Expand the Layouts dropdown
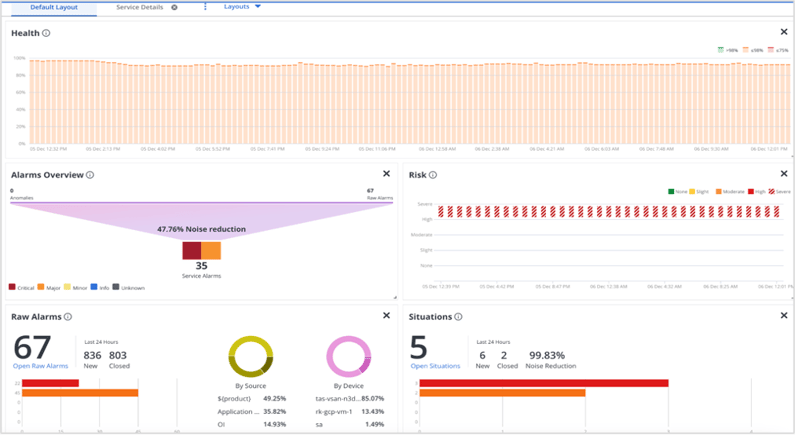Viewport: 795px width, 435px height. [242, 7]
